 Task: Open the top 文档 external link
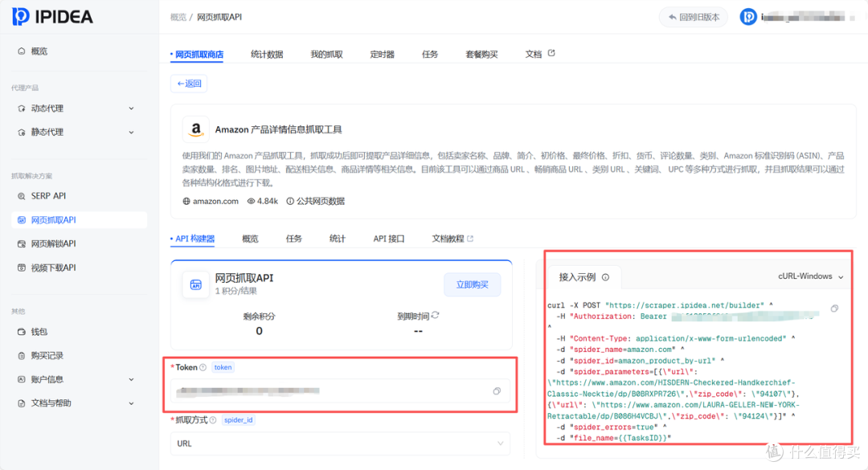pyautogui.click(x=540, y=54)
